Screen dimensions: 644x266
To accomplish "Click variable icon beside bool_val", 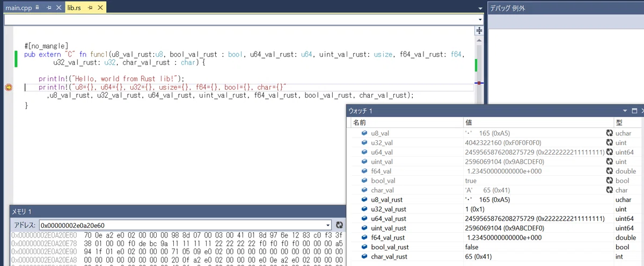I will pos(365,181).
